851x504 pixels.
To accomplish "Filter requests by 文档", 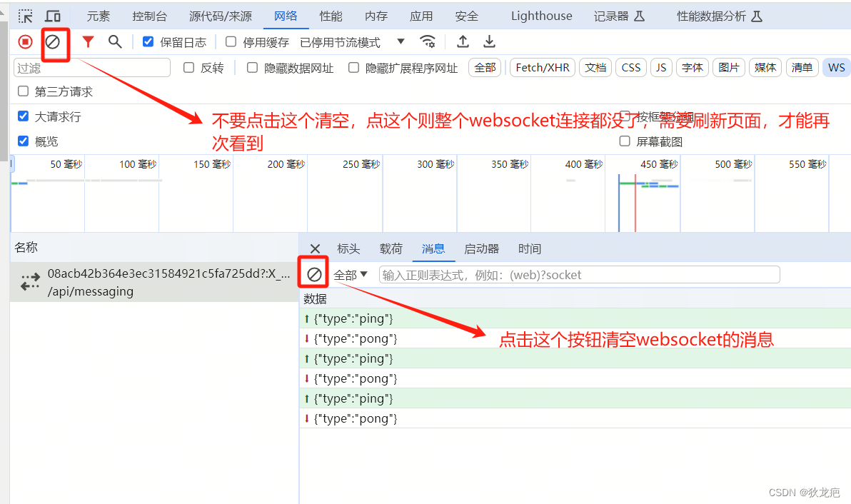I will (x=595, y=68).
